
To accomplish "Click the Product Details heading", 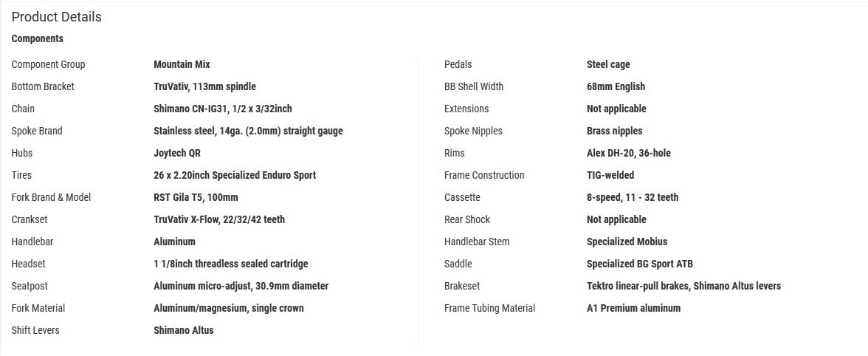I will click(x=56, y=17).
